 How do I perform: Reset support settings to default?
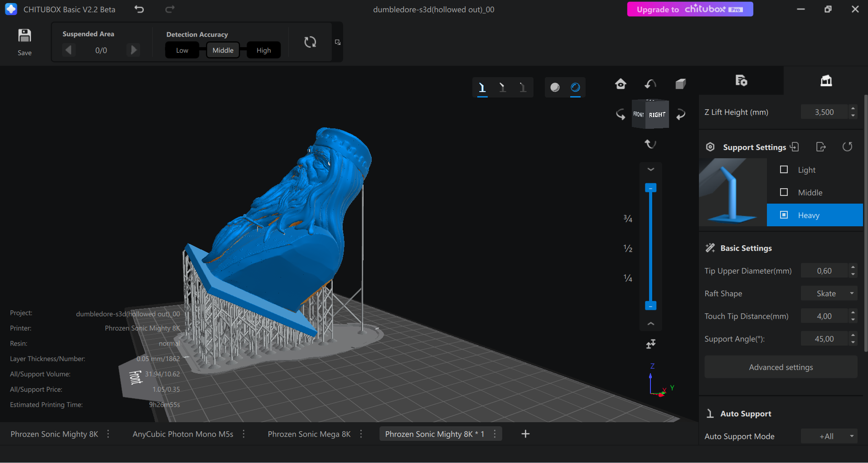point(847,147)
